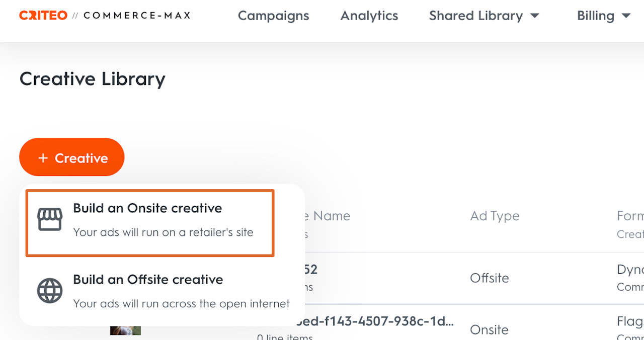This screenshot has height=340, width=644.
Task: Click the plus icon on Creative button
Action: point(43,158)
